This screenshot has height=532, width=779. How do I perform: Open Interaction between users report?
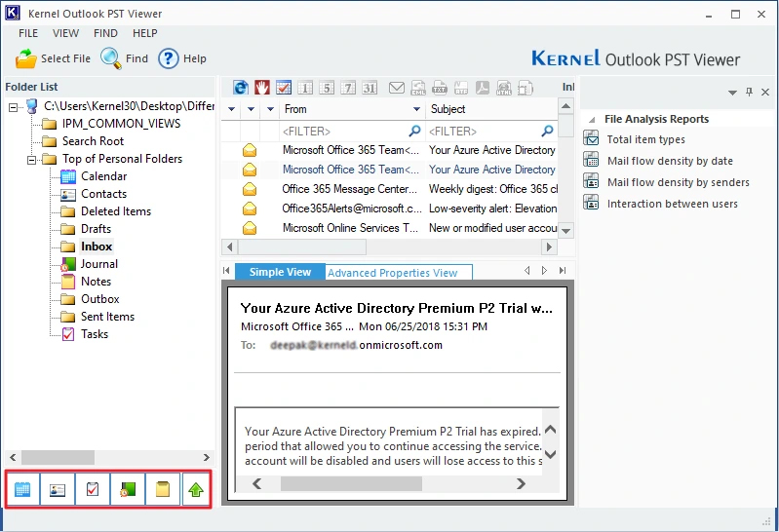coord(672,204)
